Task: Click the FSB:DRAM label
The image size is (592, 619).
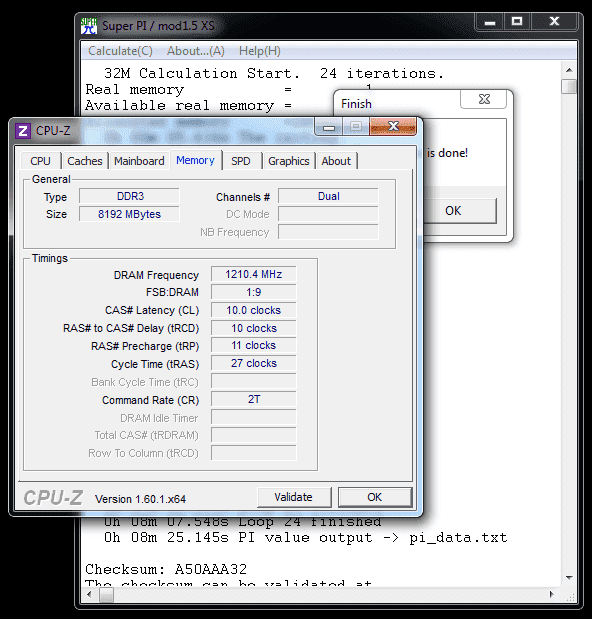Action: click(x=172, y=292)
